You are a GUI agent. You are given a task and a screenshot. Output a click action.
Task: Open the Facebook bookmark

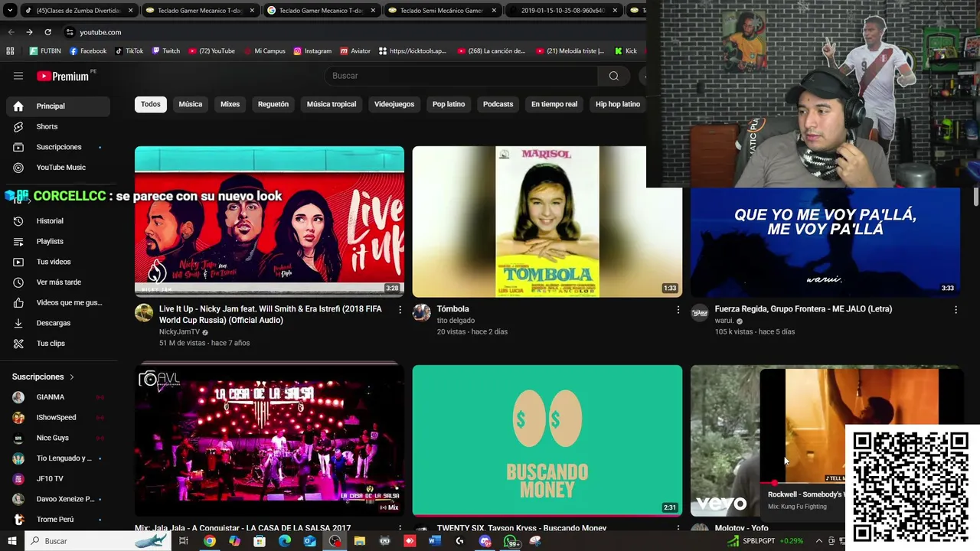(x=88, y=51)
